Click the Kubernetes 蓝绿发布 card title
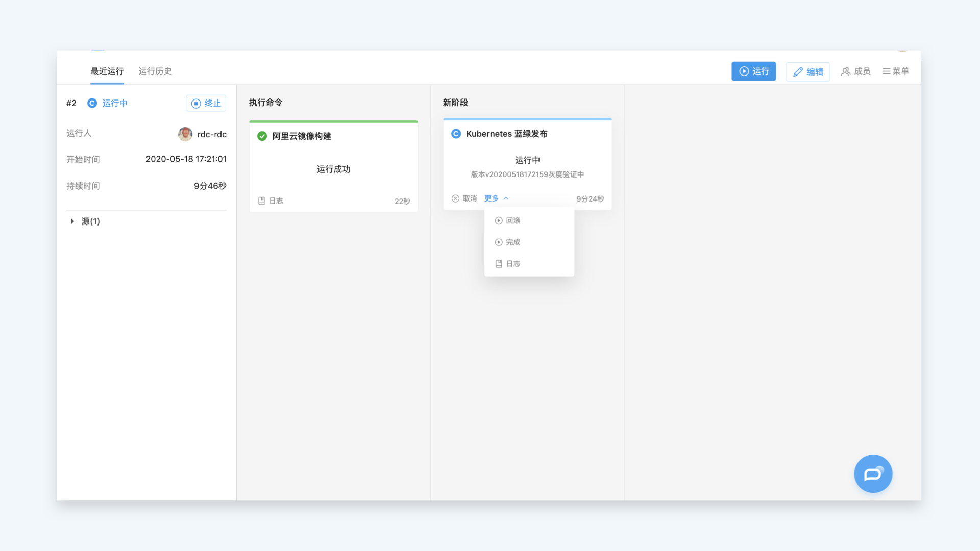This screenshot has width=980, height=551. [506, 134]
